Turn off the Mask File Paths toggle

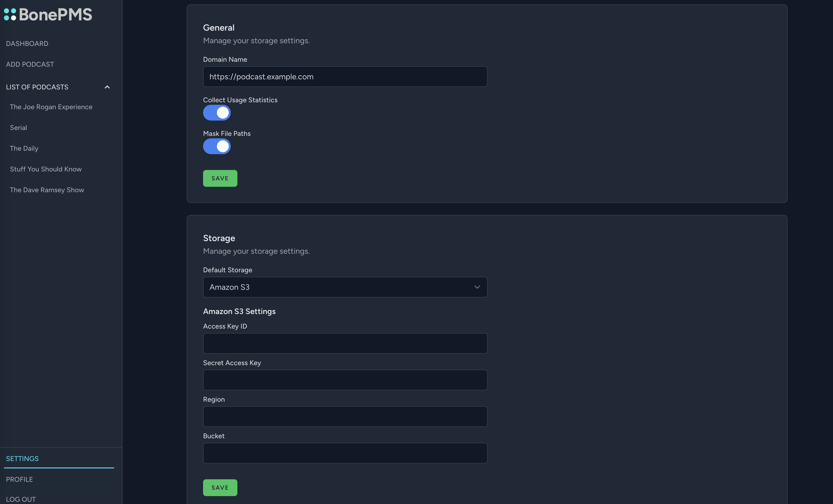point(217,146)
